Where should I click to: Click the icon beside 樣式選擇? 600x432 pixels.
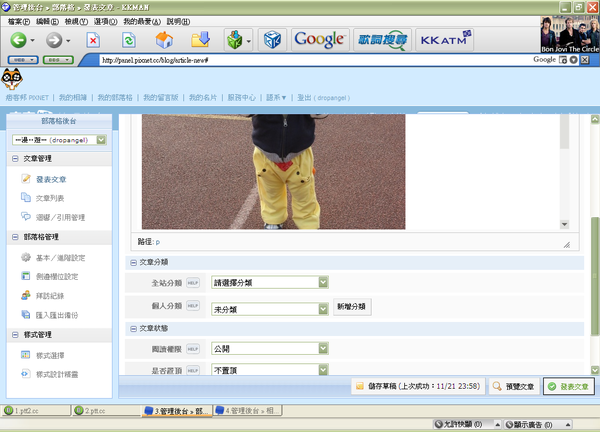26,355
